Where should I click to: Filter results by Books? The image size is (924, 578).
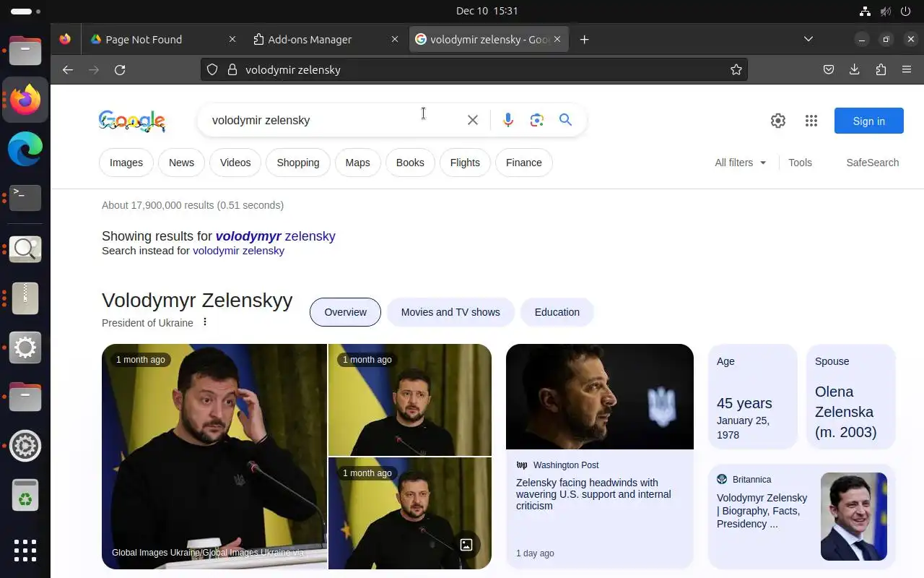[410, 163]
